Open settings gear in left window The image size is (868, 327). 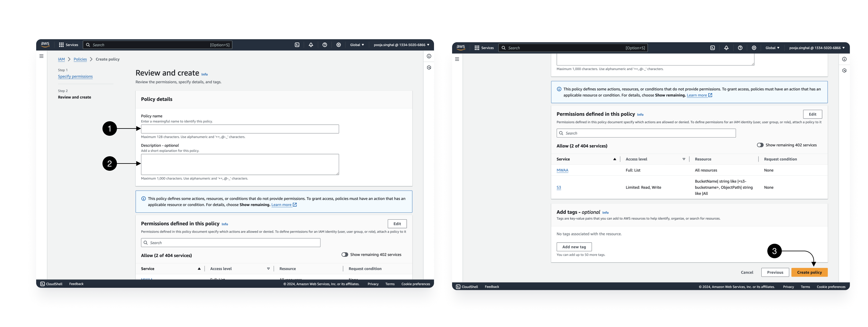tap(338, 45)
